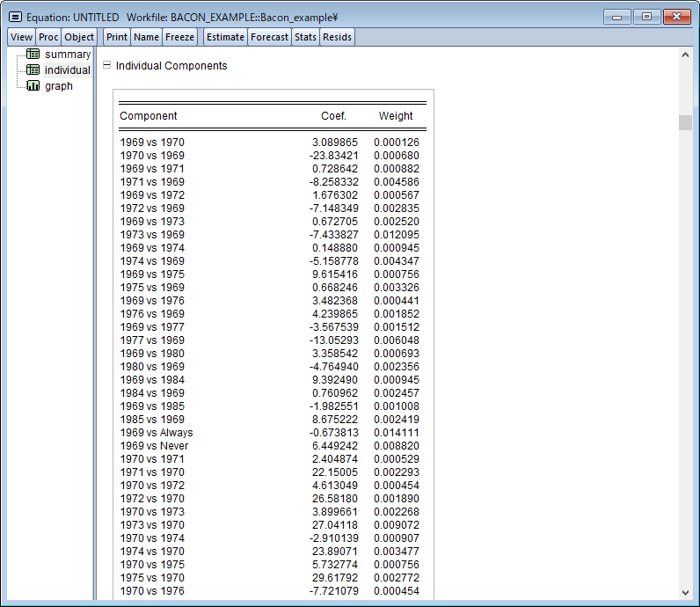This screenshot has width=700, height=607.
Task: Select the '1969 vs 1973' row label
Action: click(152, 221)
